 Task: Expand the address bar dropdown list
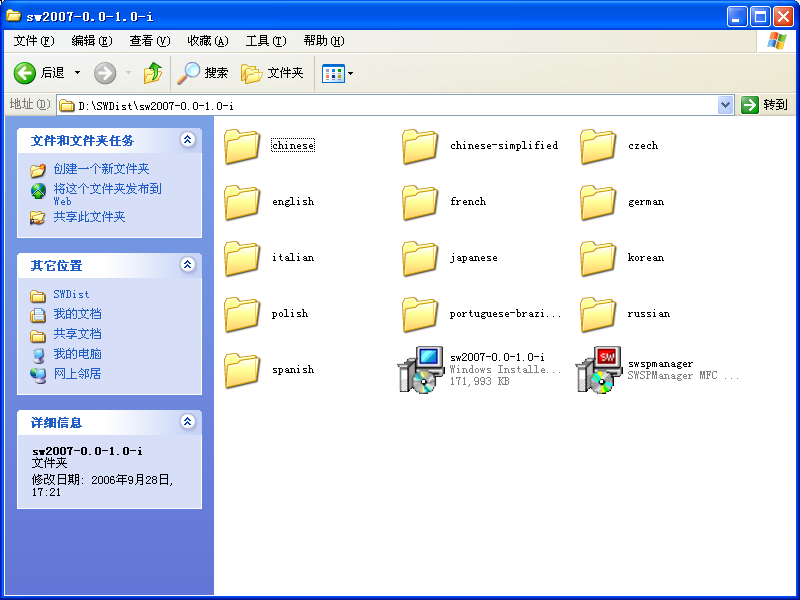(x=725, y=106)
